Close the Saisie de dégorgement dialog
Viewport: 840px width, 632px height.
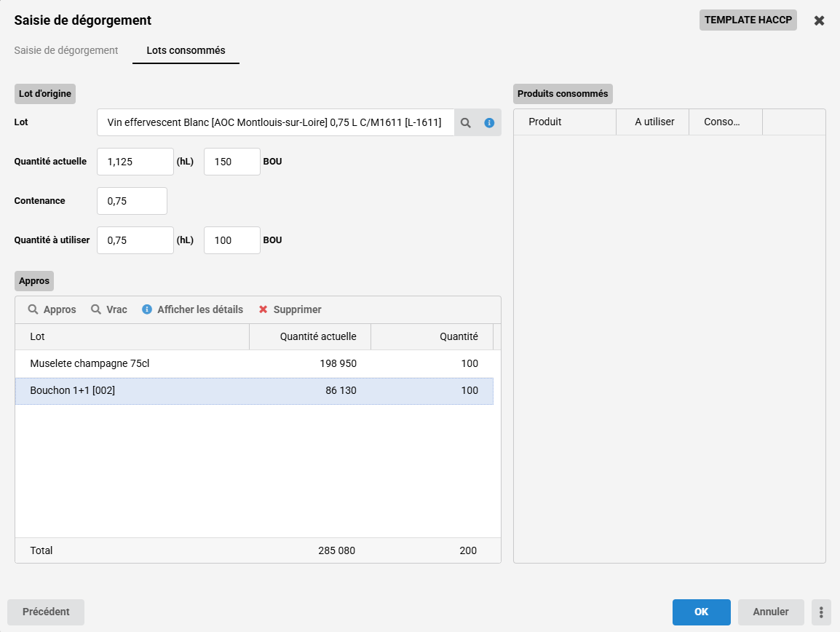point(819,20)
